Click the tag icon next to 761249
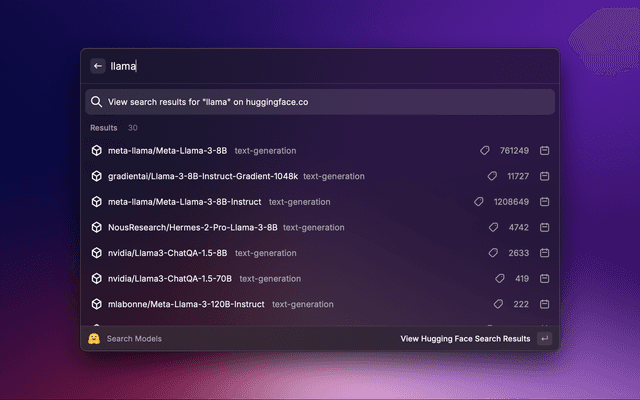Image resolution: width=640 pixels, height=400 pixels. 485,151
